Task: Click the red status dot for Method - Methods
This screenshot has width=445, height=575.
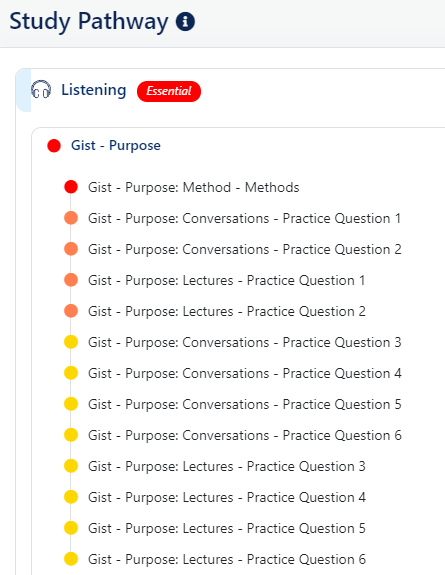Action: [x=71, y=187]
